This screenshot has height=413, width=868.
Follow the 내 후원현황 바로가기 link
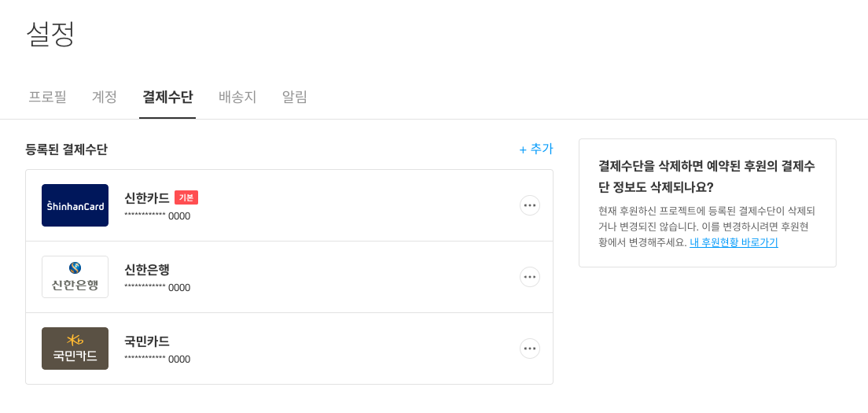pyautogui.click(x=734, y=242)
